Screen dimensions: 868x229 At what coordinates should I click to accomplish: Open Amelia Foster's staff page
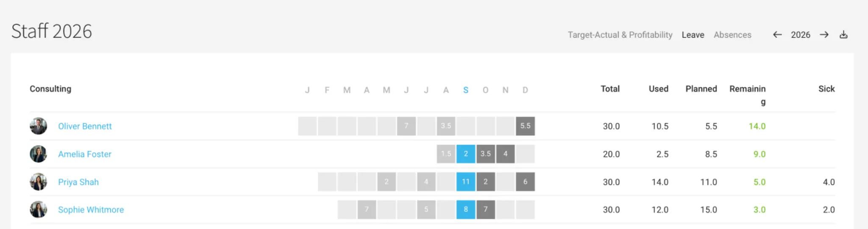85,154
